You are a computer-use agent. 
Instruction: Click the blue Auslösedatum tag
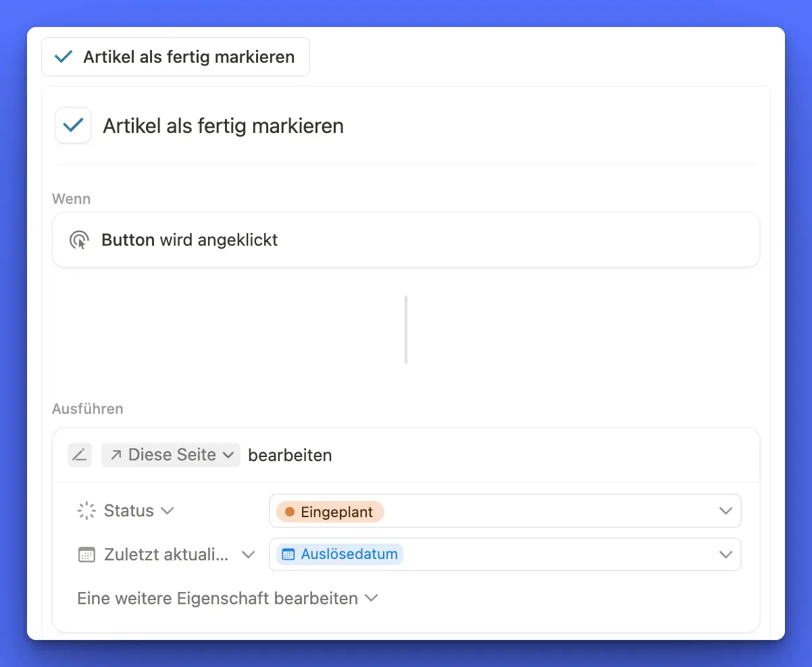(340, 555)
